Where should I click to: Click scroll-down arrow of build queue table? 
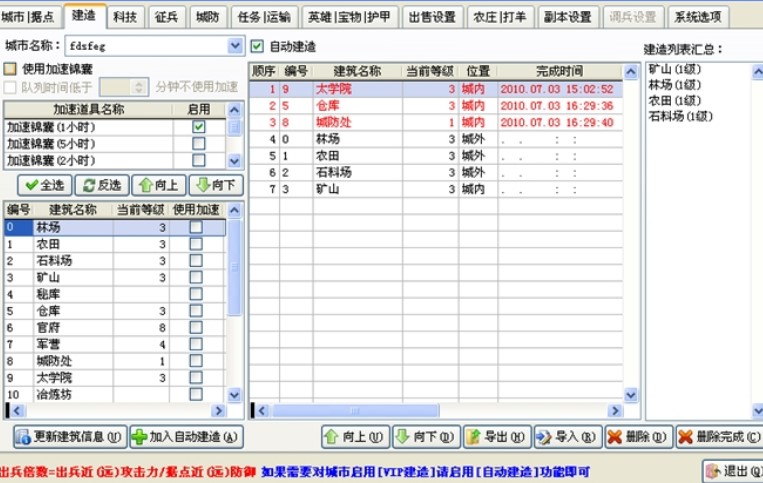[631, 394]
